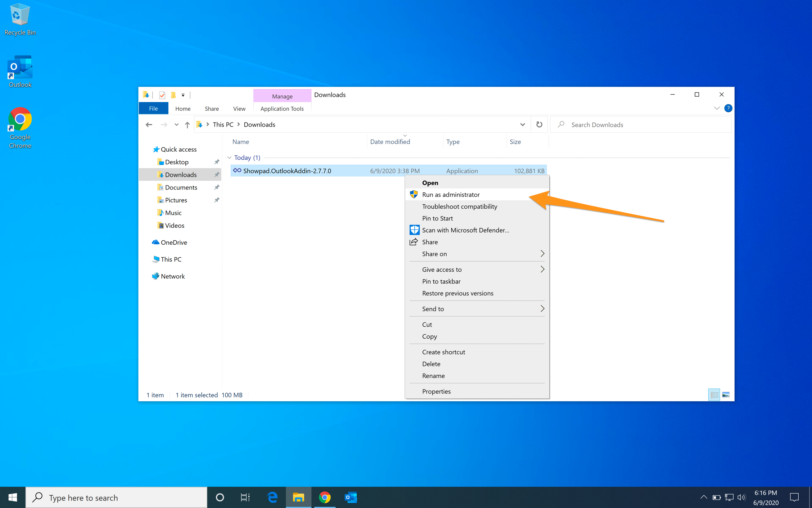Launch Microsoft Edge from the taskbar
Image resolution: width=812 pixels, height=508 pixels.
pyautogui.click(x=272, y=498)
